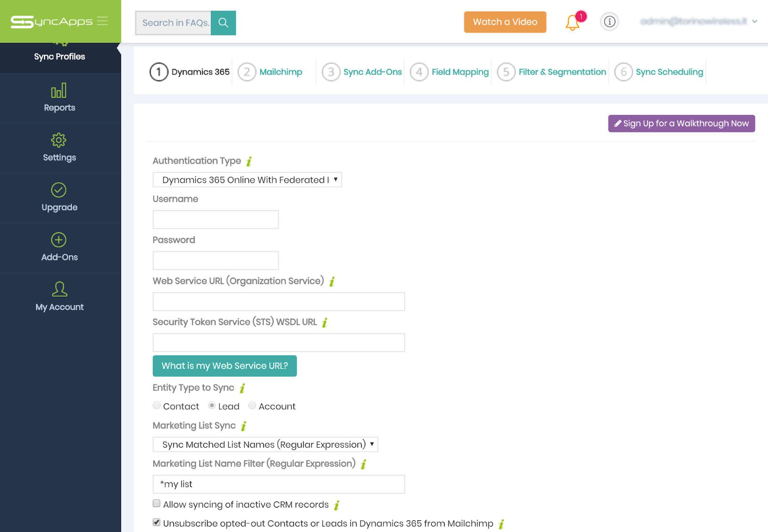The image size is (768, 532).
Task: Open Add-Ons plus icon in sidebar
Action: tap(59, 240)
